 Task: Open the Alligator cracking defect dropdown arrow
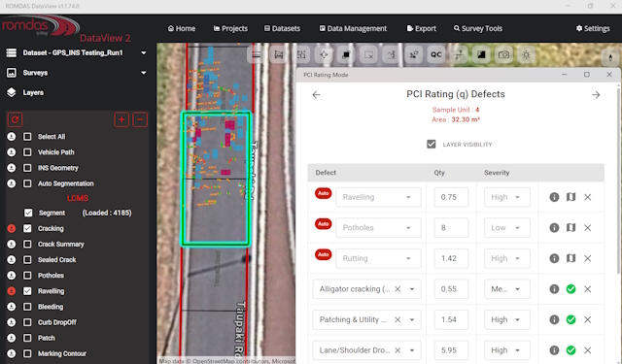click(412, 289)
